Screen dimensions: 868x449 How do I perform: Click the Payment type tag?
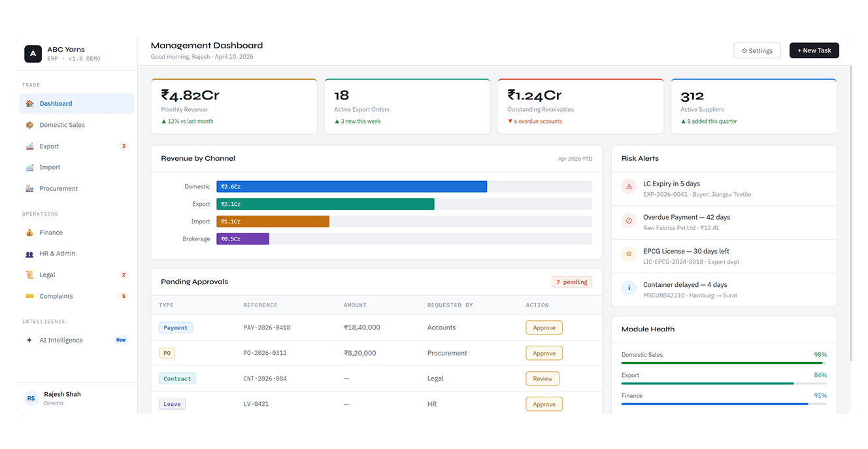(176, 327)
